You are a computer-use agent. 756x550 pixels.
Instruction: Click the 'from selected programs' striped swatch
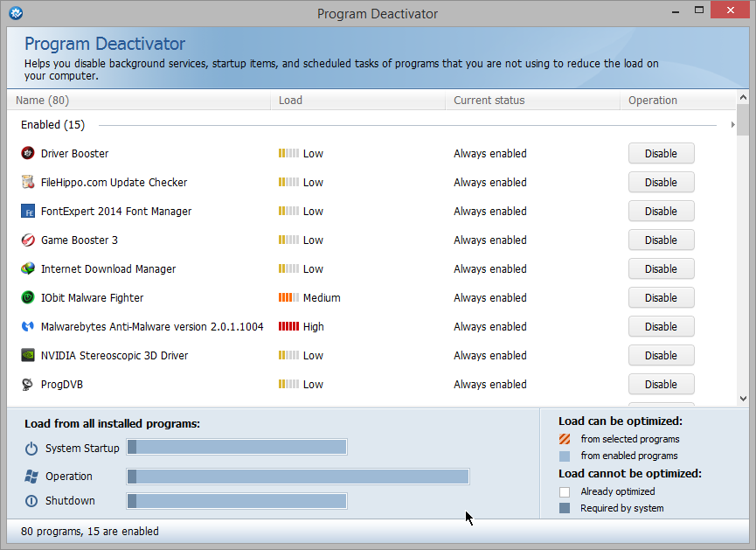coord(565,439)
